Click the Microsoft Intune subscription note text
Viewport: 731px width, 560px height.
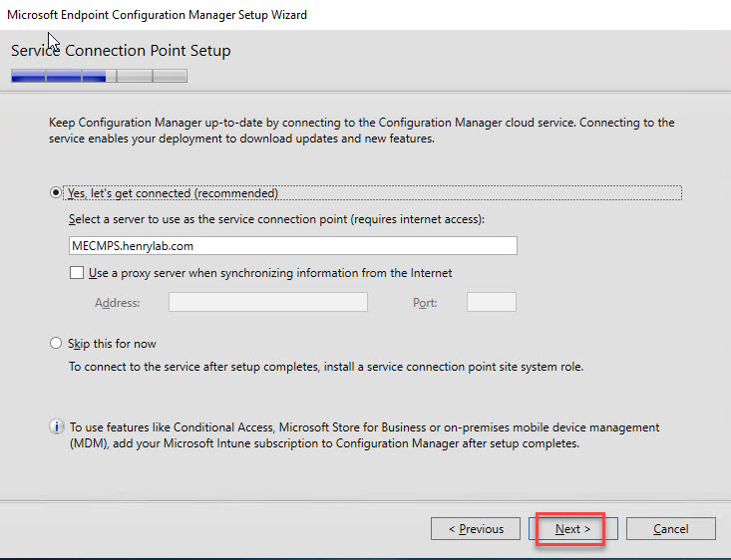[x=363, y=435]
